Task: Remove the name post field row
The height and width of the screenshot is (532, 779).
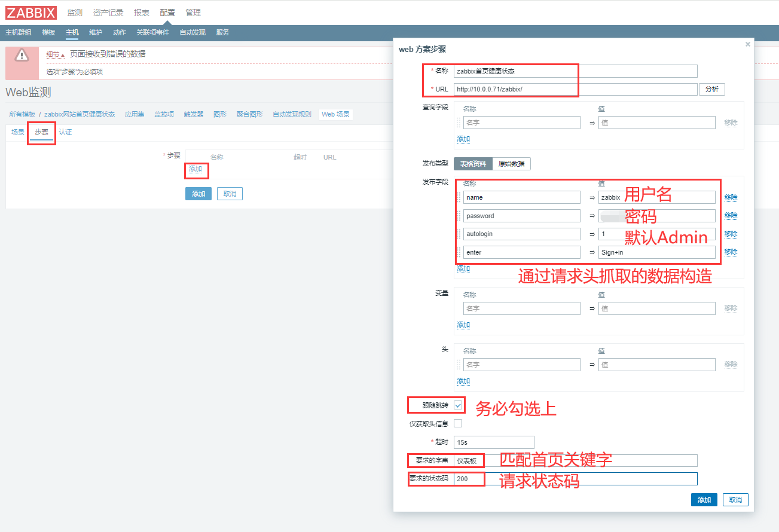Action: coord(731,197)
